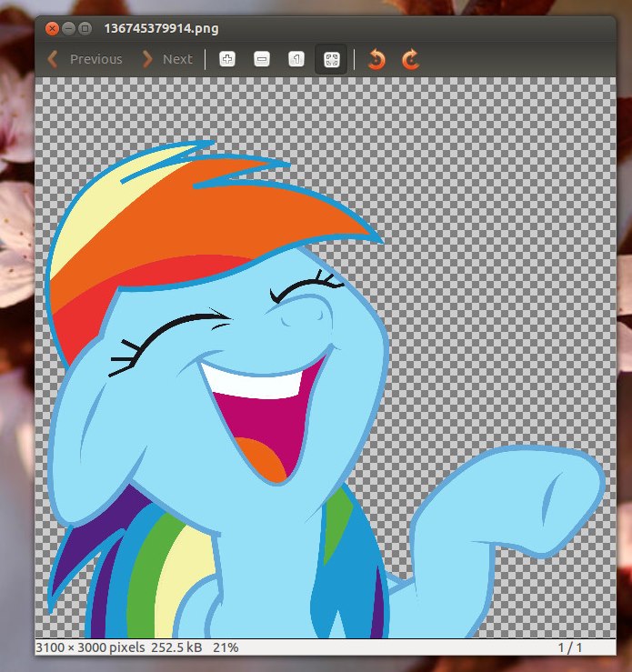632x672 pixels.
Task: Click the Zoom Out toolbar icon
Action: tap(262, 59)
